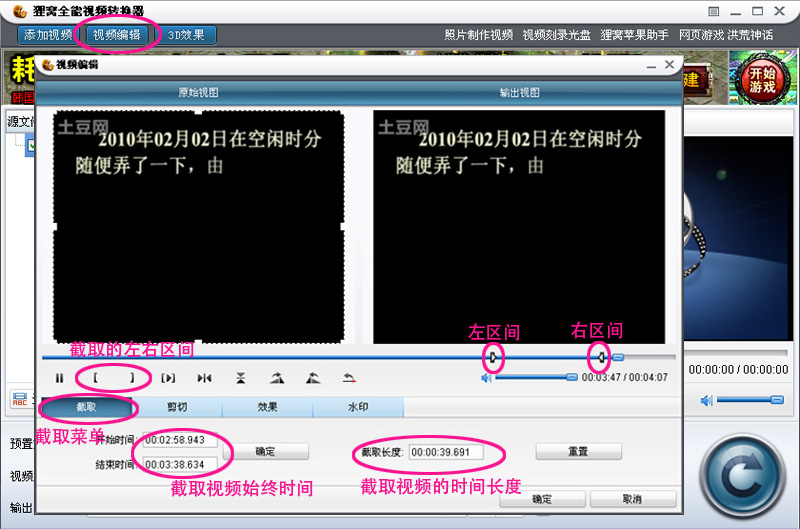The height and width of the screenshot is (529, 800).
Task: Open the main window menu icon in title bar
Action: pos(713,11)
